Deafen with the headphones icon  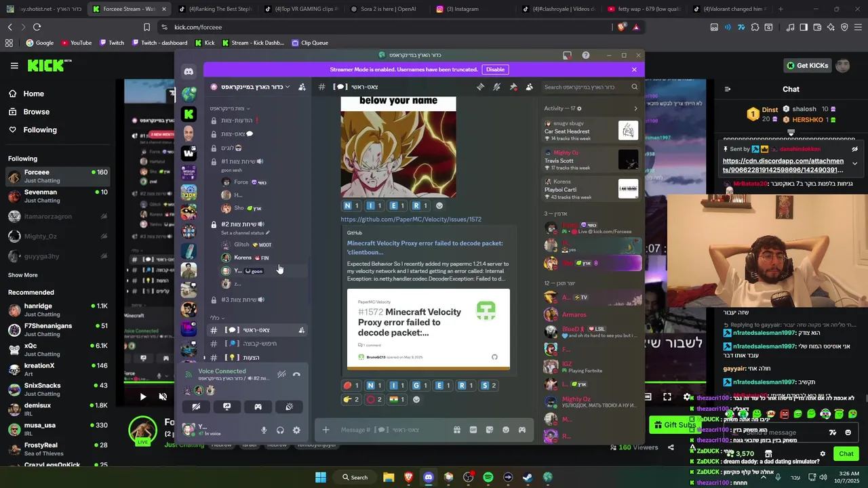tap(280, 430)
